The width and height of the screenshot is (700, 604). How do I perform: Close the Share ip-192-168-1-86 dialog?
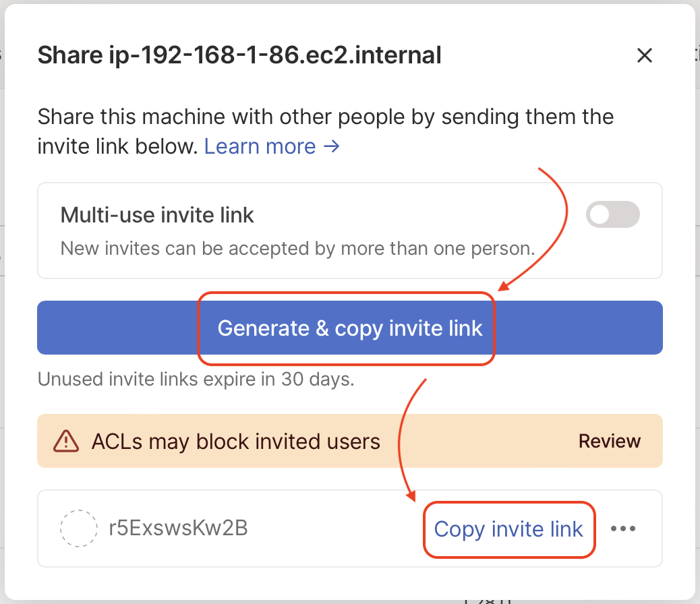tap(644, 55)
